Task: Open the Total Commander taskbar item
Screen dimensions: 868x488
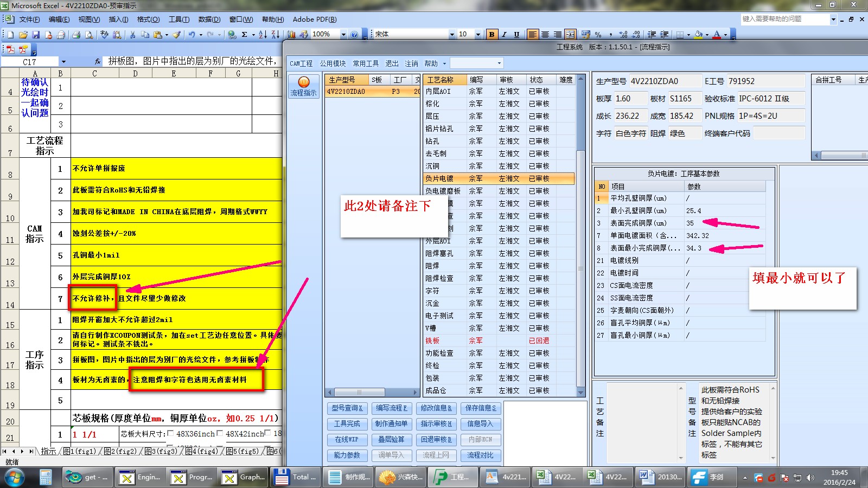Action: (296, 477)
